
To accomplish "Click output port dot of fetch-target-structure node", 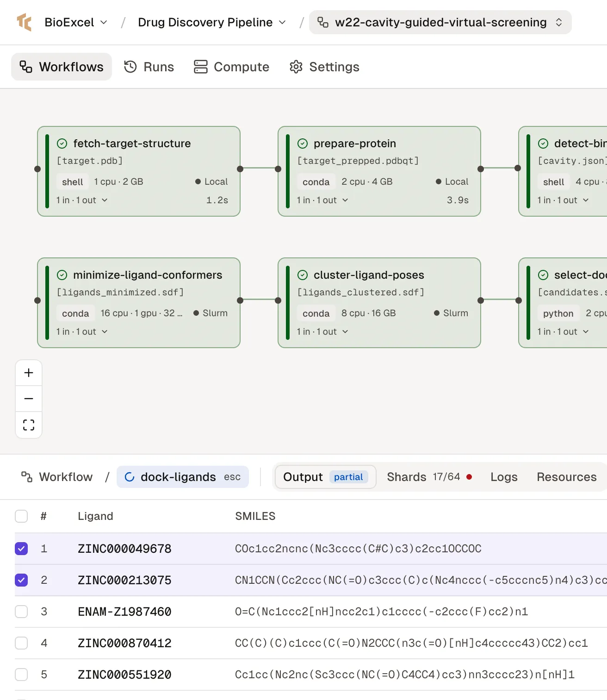I will [240, 169].
